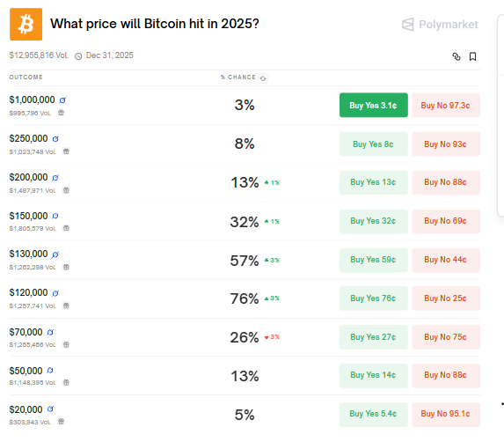Select Buy Yes 76¢ for $120,000
This screenshot has height=442, width=504.
pos(374,298)
